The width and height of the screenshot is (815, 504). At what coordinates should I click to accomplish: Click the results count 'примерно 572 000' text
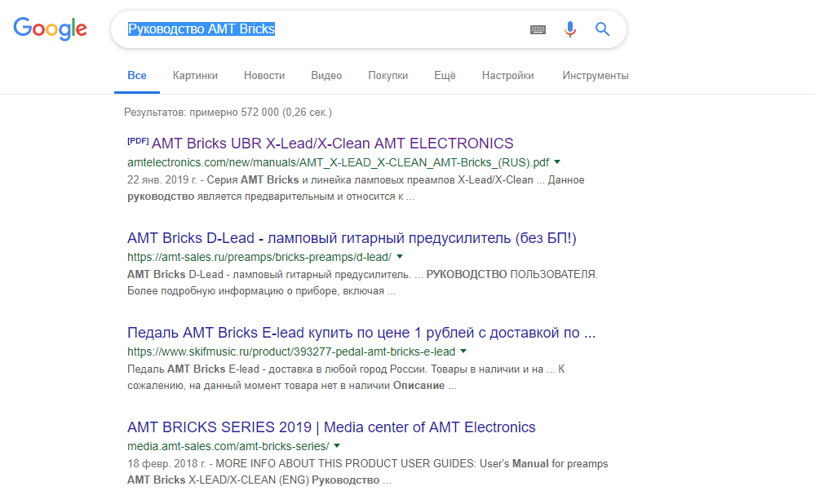coord(234,113)
